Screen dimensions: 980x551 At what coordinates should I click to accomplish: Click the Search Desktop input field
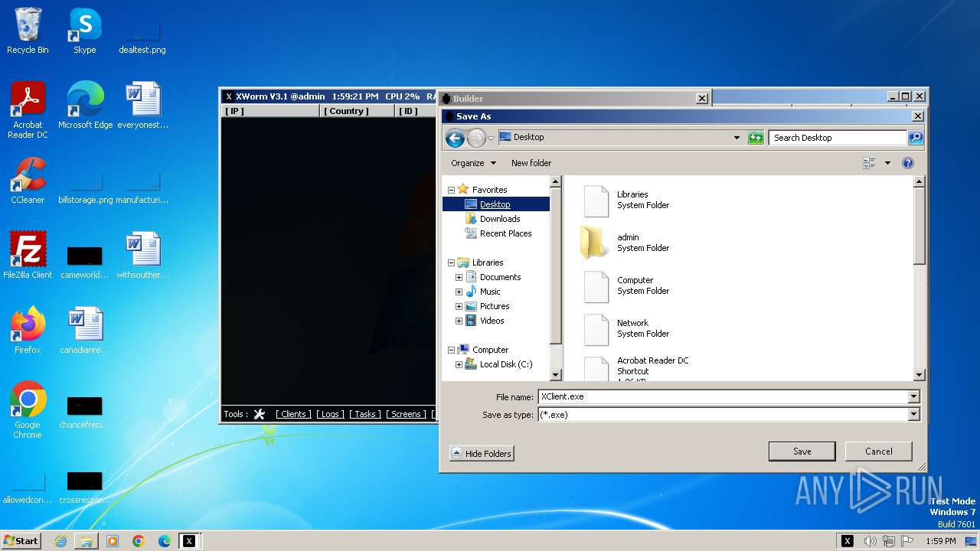(838, 138)
